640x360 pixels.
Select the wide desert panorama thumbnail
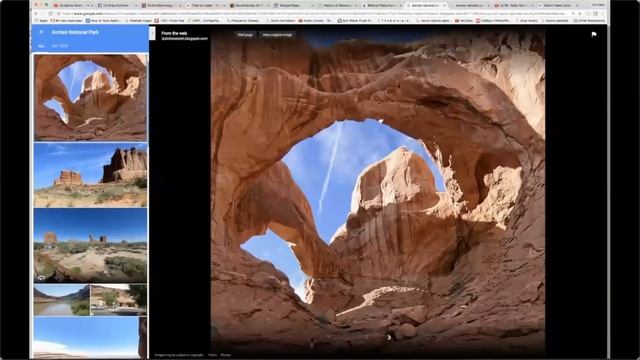[91, 245]
